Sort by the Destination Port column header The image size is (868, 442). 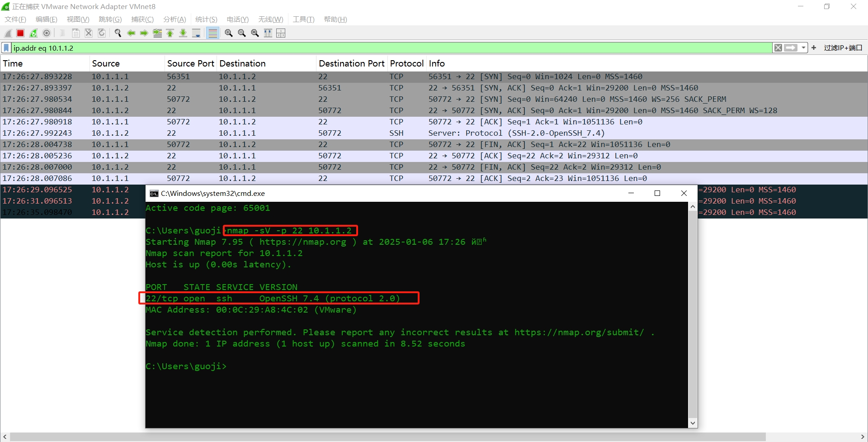(352, 63)
